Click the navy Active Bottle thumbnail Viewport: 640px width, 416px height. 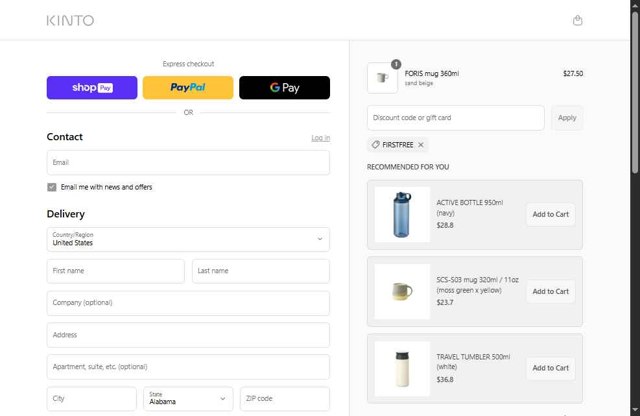pos(402,215)
